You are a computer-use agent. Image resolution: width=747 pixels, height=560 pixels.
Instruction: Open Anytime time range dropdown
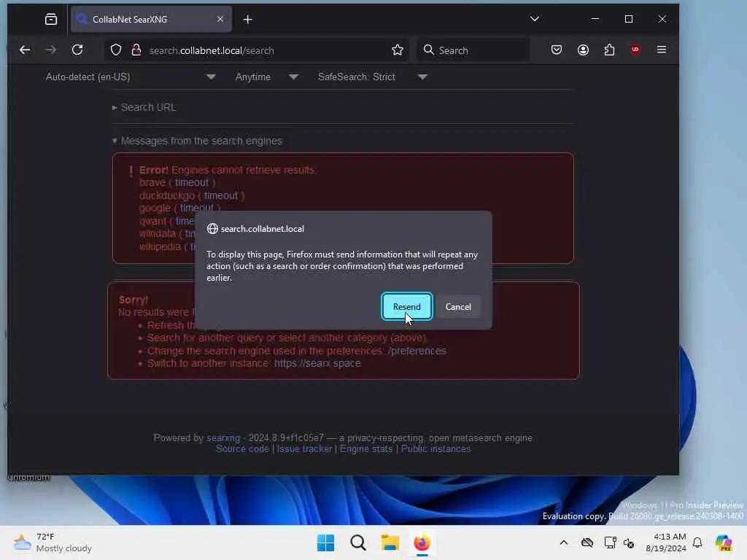click(266, 77)
